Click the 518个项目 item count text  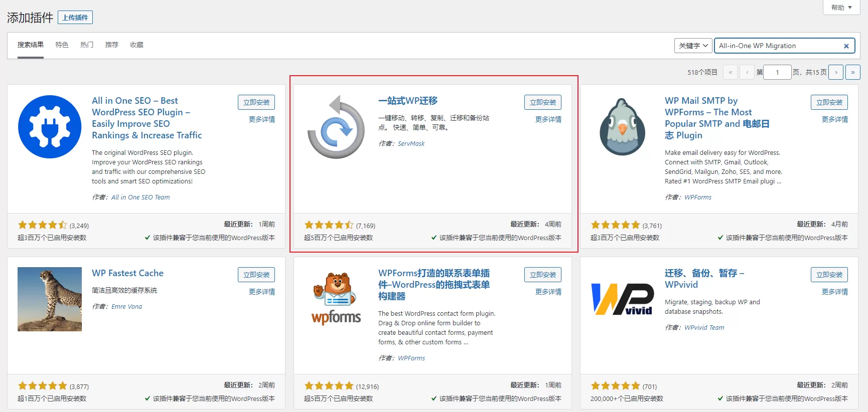point(702,73)
